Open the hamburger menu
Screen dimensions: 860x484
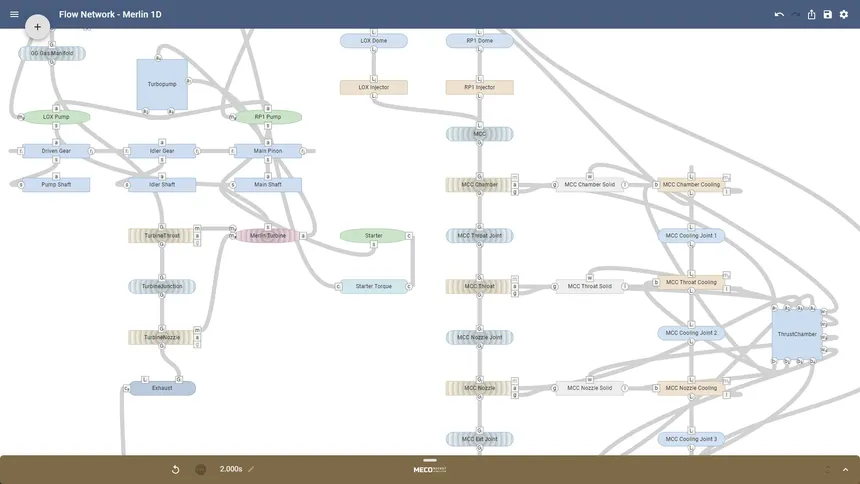[14, 14]
